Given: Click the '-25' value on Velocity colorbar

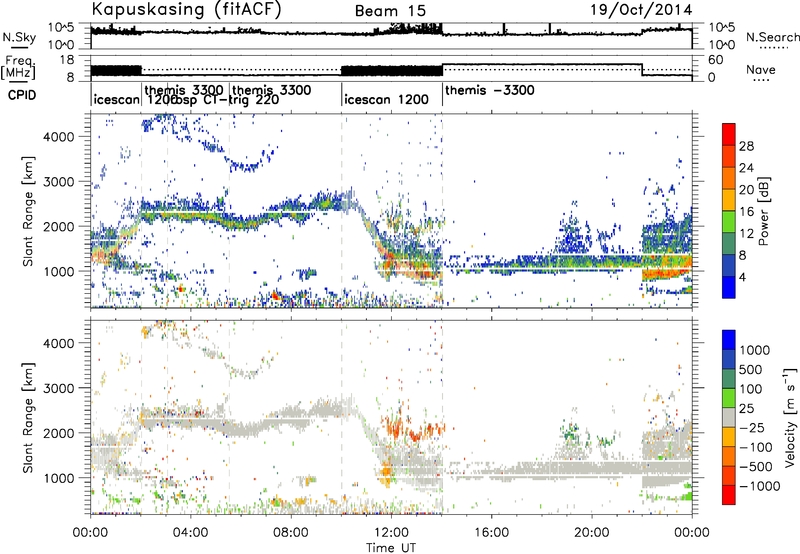Looking at the screenshot, I should [751, 428].
